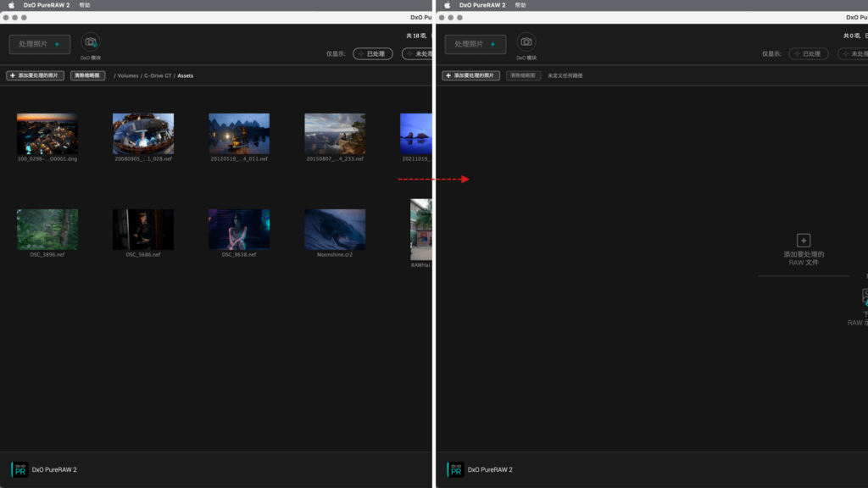Click the 共 18 项 item count
The image size is (868, 488).
click(416, 36)
